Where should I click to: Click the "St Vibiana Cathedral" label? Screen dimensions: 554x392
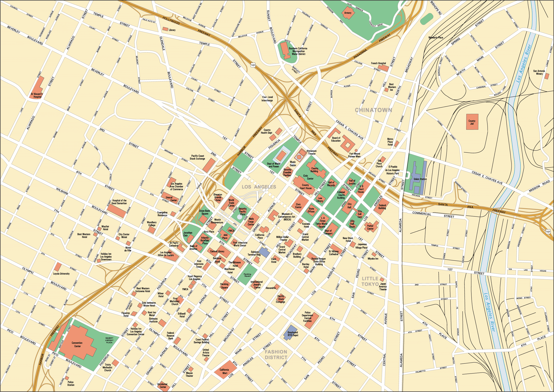(x=333, y=253)
